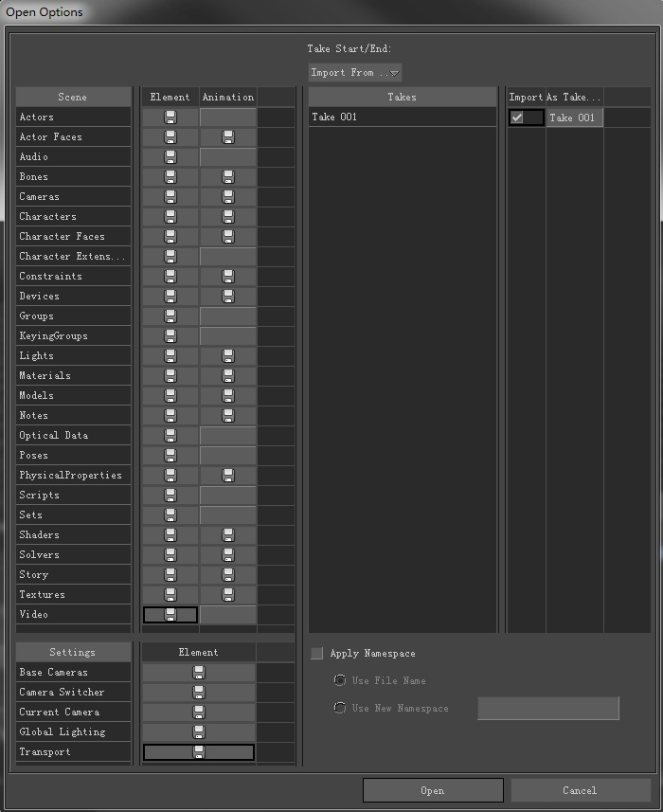Screen dimensions: 663x812
Task: Select Take 001 in the Takes list
Action: 403,117
